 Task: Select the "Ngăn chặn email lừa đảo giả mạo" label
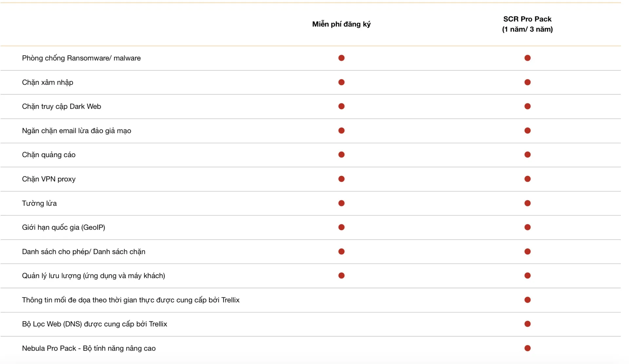77,131
